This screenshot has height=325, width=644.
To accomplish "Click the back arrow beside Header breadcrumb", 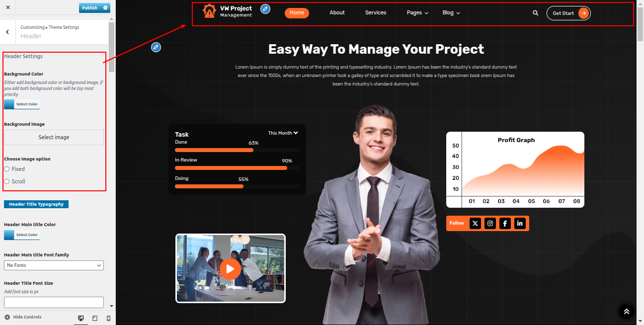I will [7, 32].
